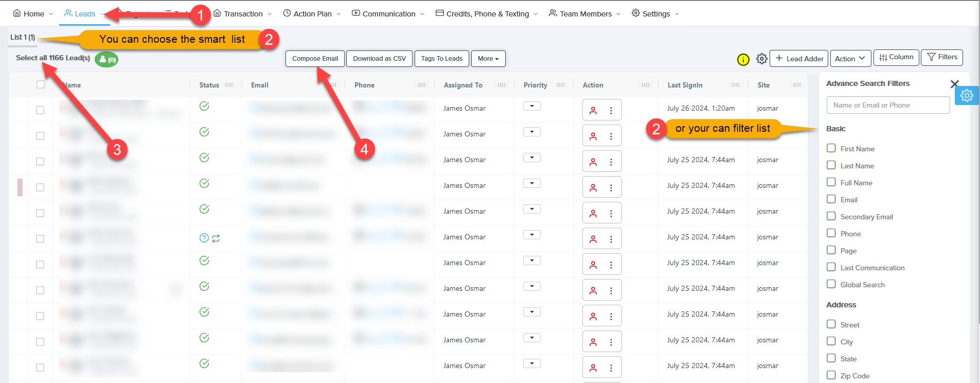980x383 pixels.
Task: Check the First Name filter checkbox
Action: 831,148
